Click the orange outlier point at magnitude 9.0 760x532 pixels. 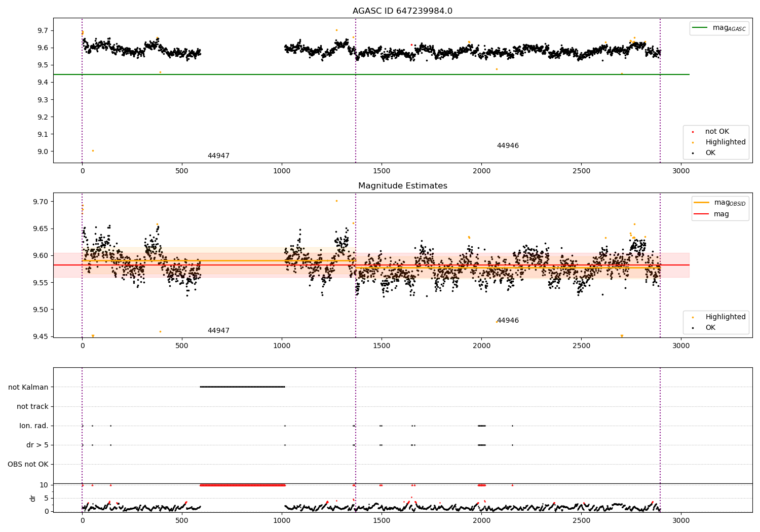[93, 150]
